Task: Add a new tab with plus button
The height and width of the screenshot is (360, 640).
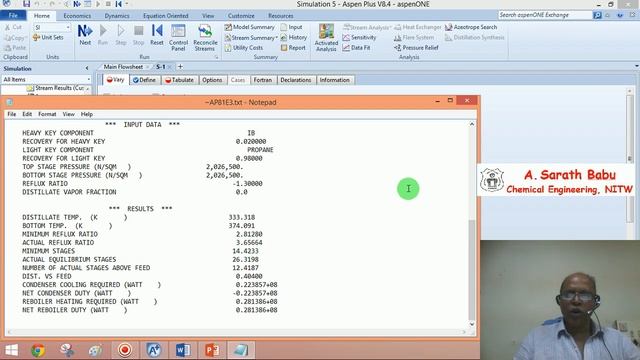Action: coord(180,67)
